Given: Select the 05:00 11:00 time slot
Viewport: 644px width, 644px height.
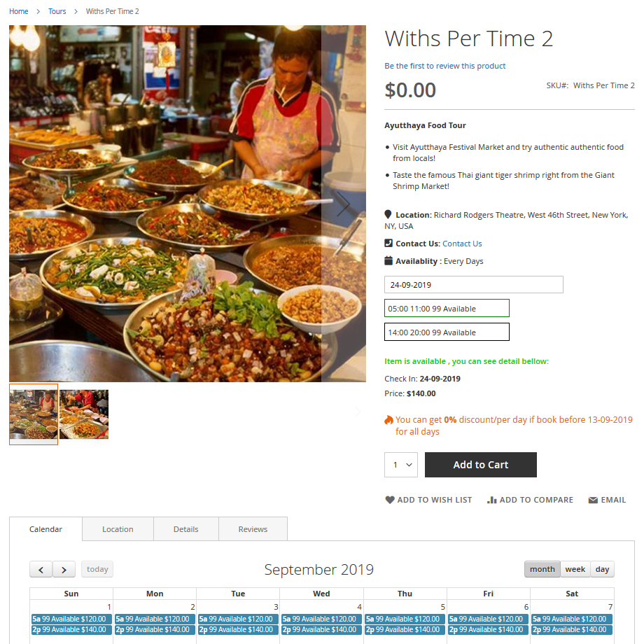Looking at the screenshot, I should point(447,309).
